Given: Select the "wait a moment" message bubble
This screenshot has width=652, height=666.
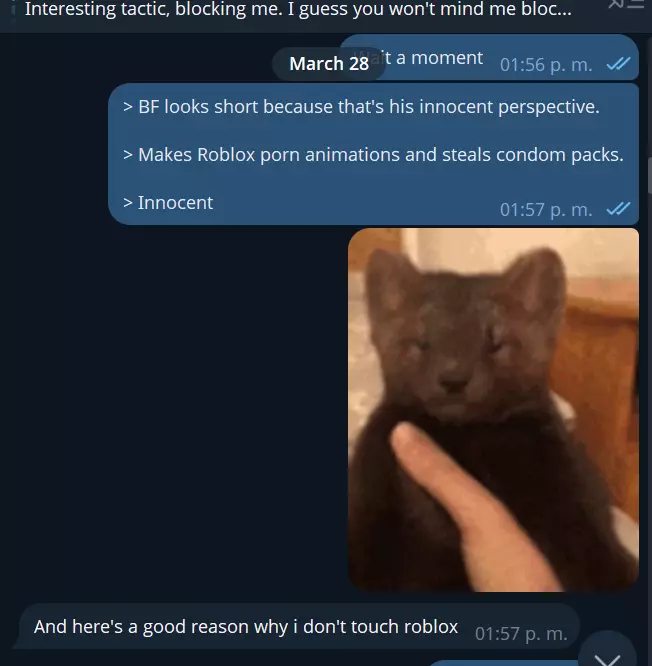Looking at the screenshot, I should tap(489, 57).
